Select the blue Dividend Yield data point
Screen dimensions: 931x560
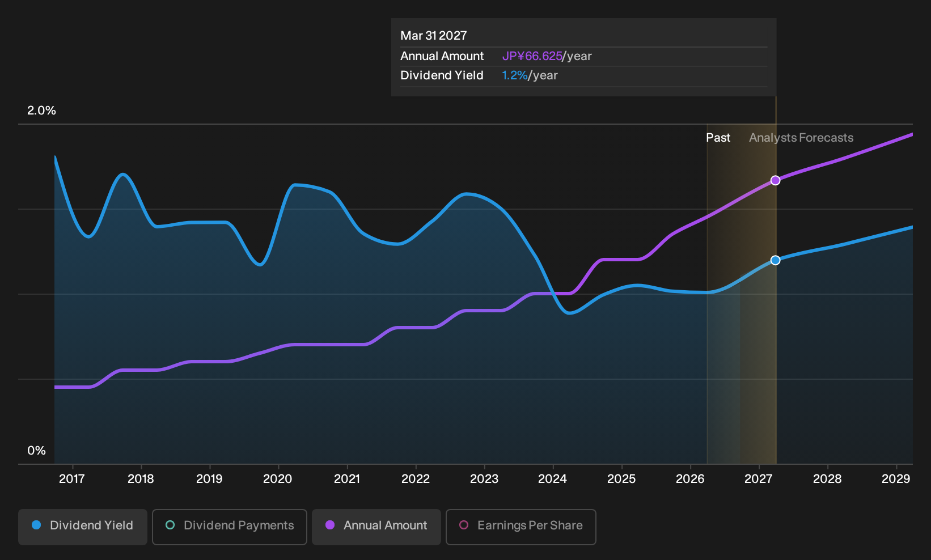tap(775, 260)
